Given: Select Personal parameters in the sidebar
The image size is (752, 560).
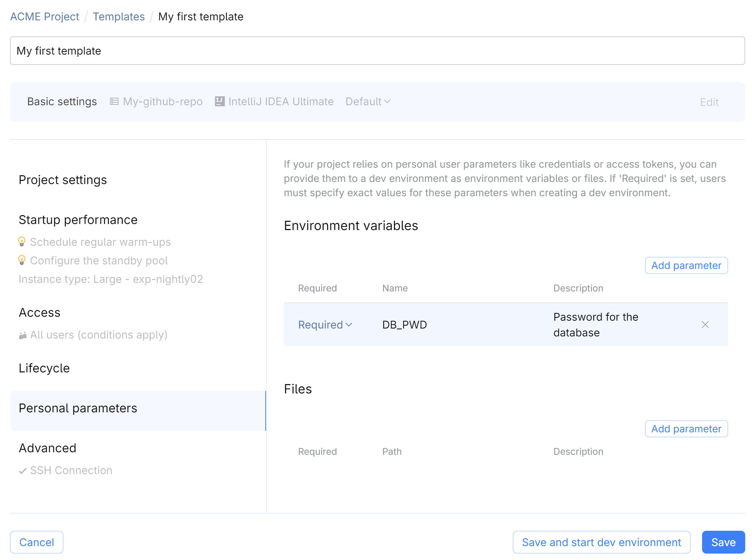Looking at the screenshot, I should click(78, 408).
